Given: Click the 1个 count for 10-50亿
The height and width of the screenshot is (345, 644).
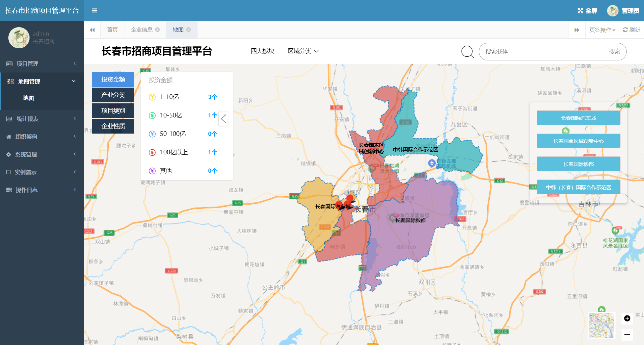Looking at the screenshot, I should [x=213, y=115].
